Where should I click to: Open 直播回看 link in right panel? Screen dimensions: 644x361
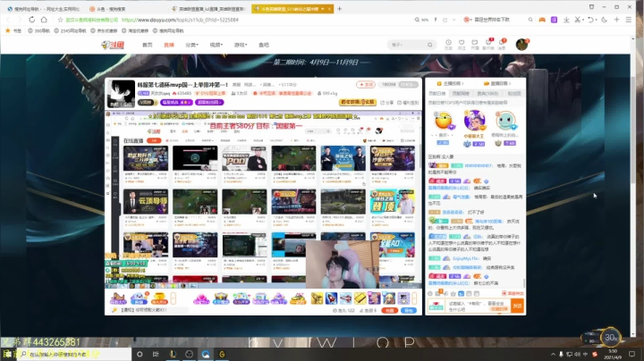[x=497, y=83]
